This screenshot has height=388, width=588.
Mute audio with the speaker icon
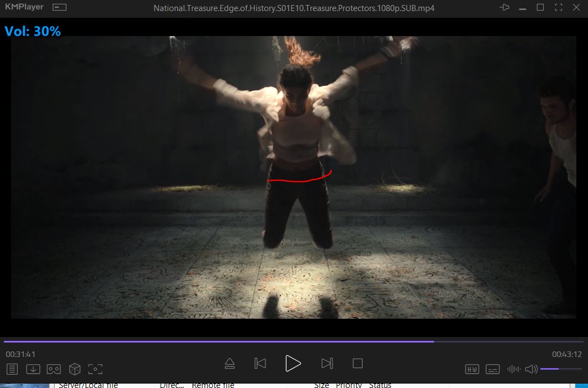(531, 369)
